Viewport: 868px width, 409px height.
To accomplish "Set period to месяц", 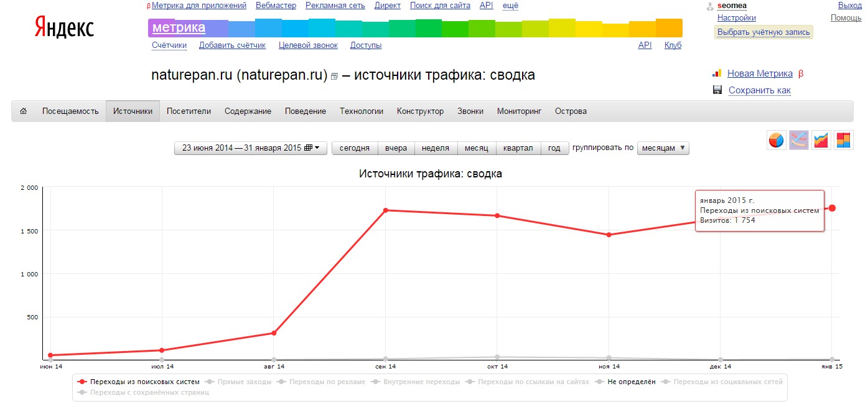I will [x=477, y=148].
